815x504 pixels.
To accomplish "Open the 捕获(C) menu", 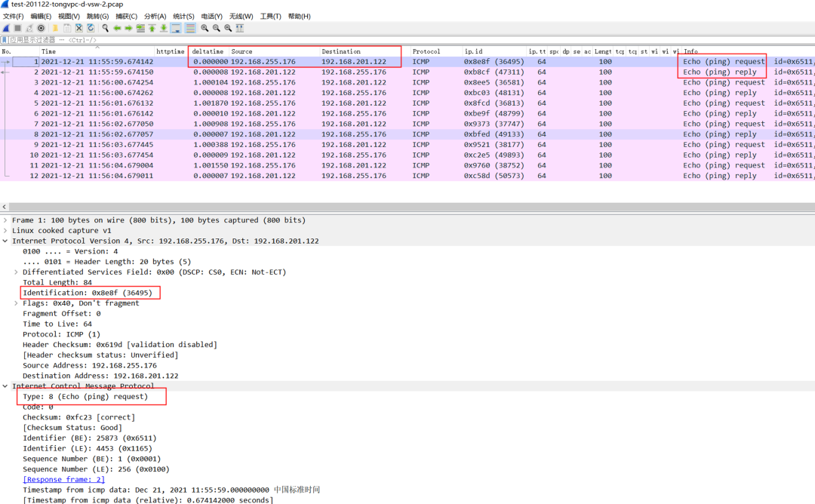I will [126, 17].
